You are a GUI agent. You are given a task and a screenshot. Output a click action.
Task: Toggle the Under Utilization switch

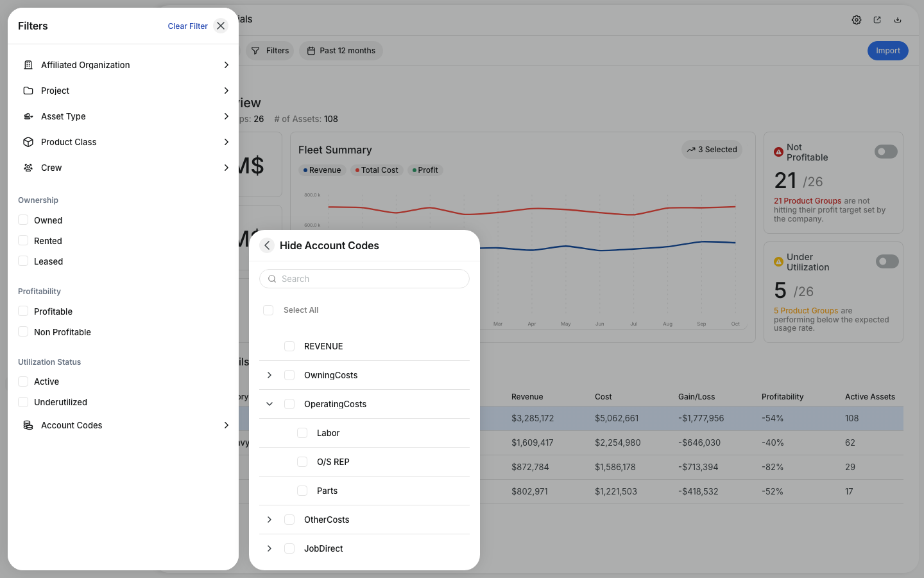[x=887, y=261]
